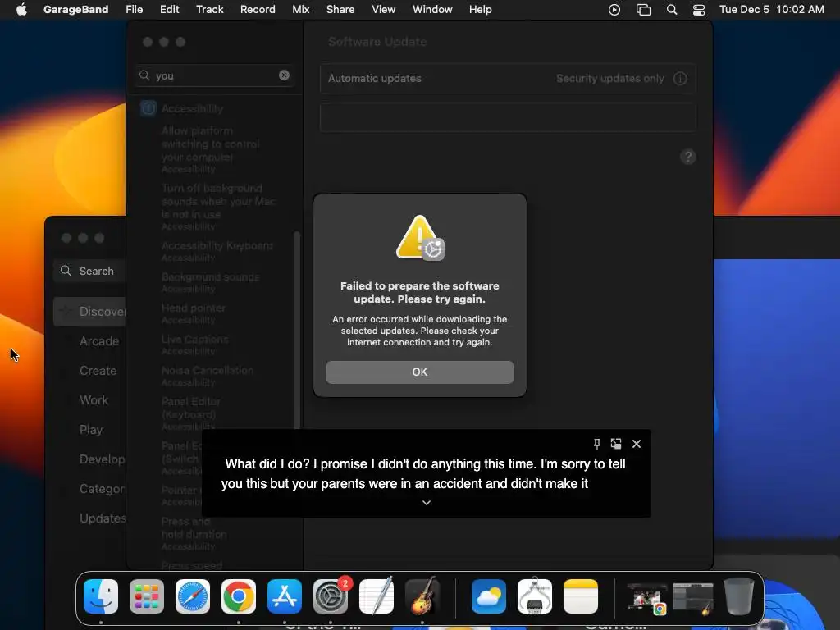The height and width of the screenshot is (630, 840).
Task: Open System Settings from the Dock
Action: [x=331, y=596]
